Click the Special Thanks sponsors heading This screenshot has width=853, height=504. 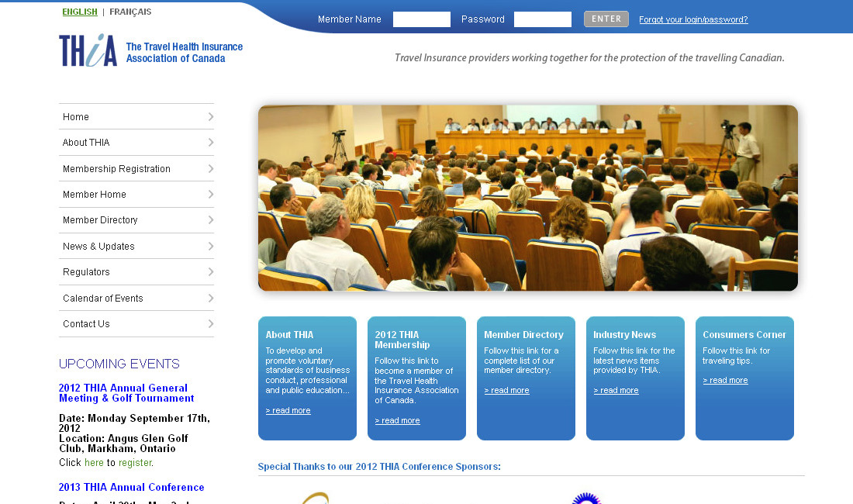tap(379, 467)
